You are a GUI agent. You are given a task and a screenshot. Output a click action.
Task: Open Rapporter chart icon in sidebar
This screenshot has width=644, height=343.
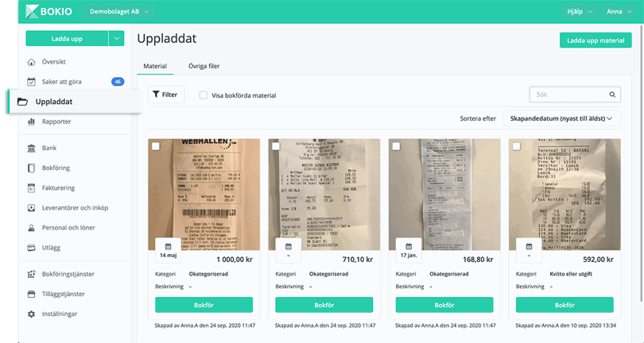(x=31, y=121)
